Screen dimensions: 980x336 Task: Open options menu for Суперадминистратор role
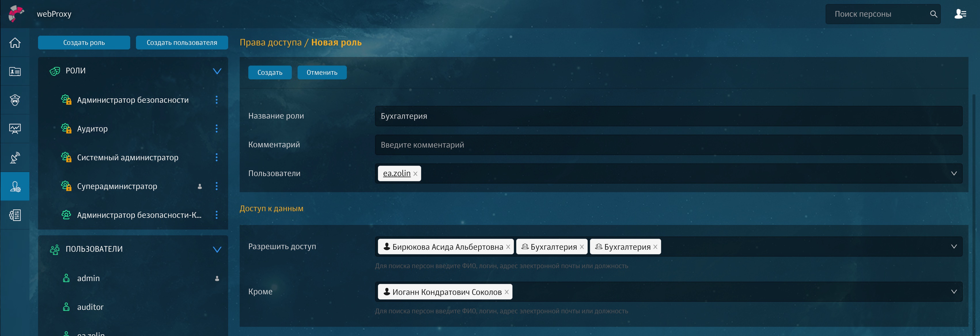[x=216, y=186]
